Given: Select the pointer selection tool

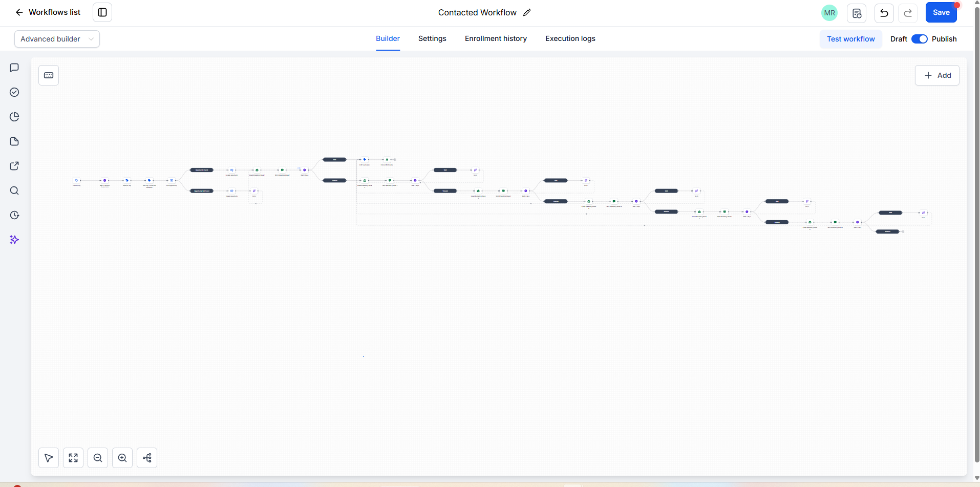Looking at the screenshot, I should pyautogui.click(x=49, y=458).
